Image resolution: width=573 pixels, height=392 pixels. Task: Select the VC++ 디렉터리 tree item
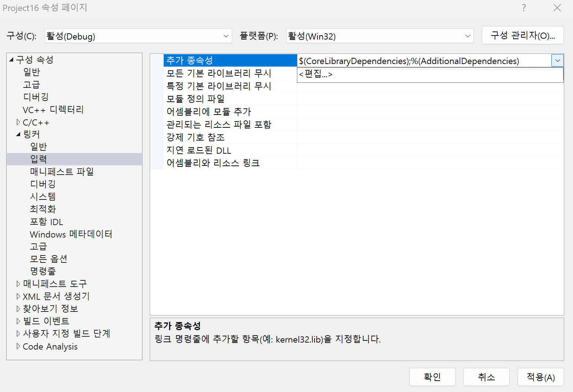click(x=53, y=110)
